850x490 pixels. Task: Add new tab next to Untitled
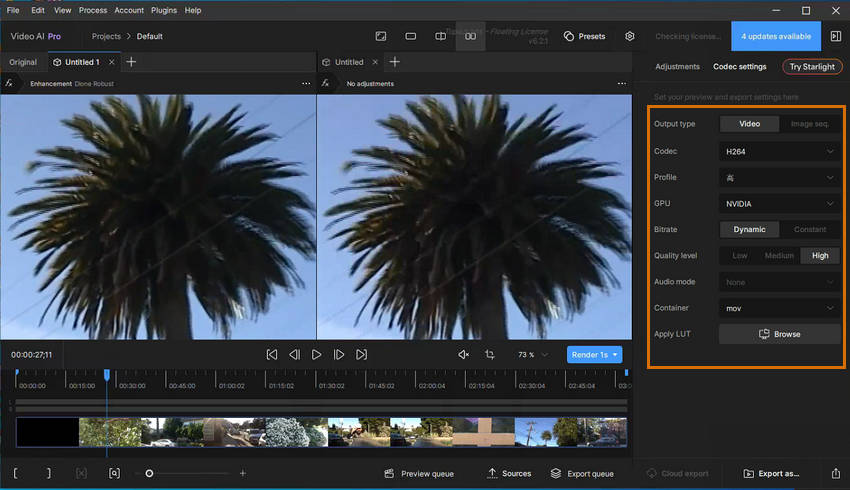395,62
